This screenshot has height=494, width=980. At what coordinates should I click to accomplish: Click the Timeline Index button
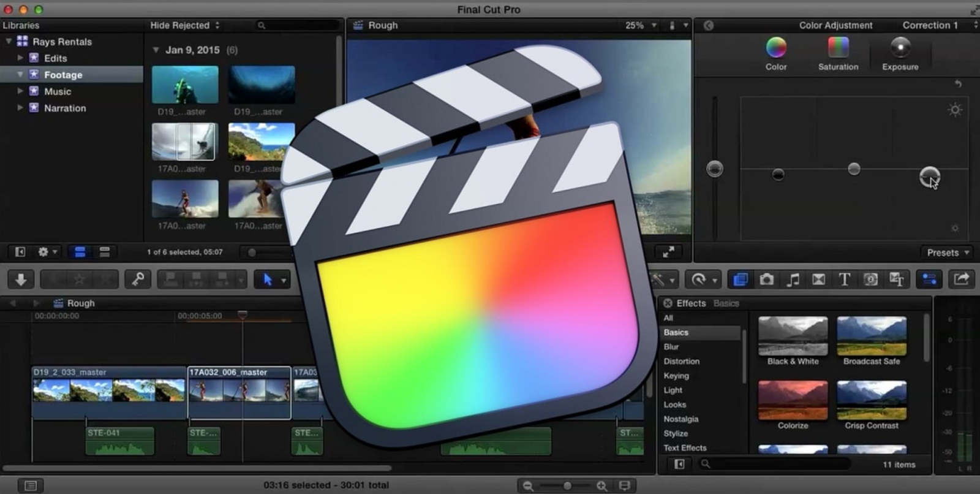[x=31, y=486]
